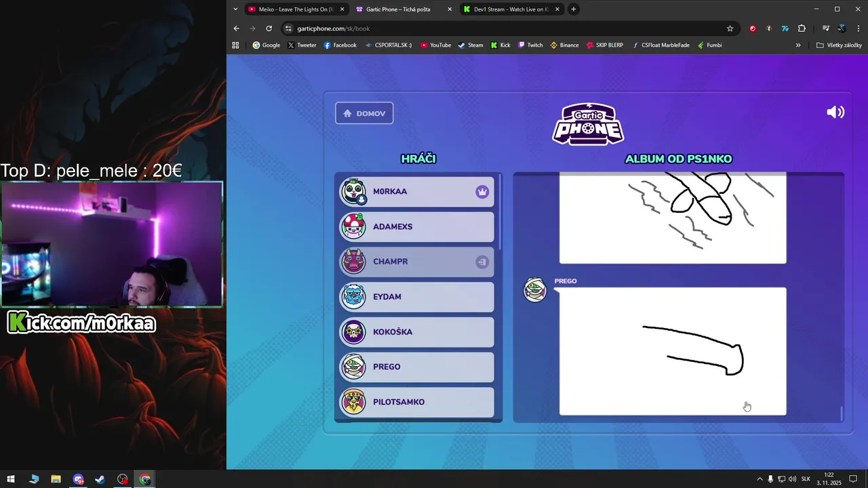Image resolution: width=868 pixels, height=488 pixels.
Task: Click the Gartic Phone logo
Action: (588, 123)
